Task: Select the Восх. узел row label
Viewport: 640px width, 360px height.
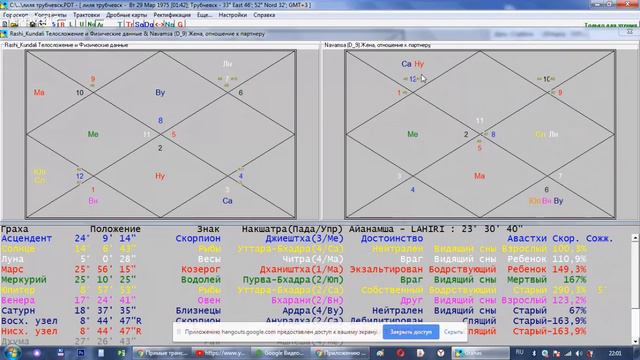Action: (29, 321)
